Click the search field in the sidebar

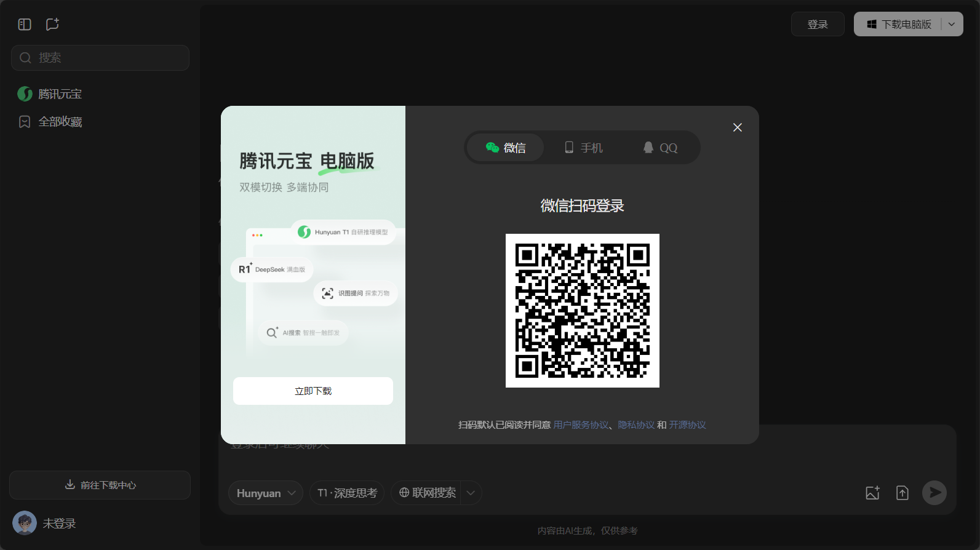[x=100, y=58]
